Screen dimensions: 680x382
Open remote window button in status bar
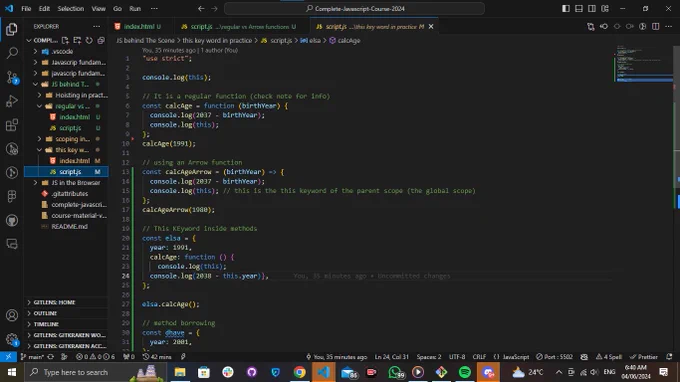click(x=8, y=357)
